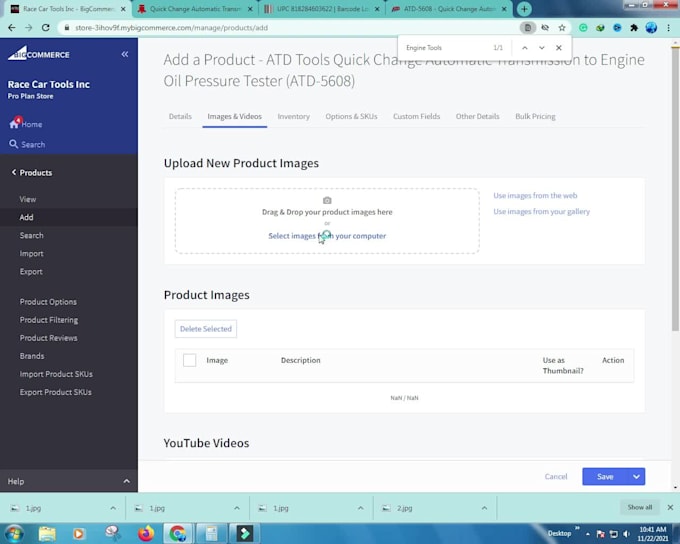Open View under Products
This screenshot has width=680, height=544.
pyautogui.click(x=28, y=199)
